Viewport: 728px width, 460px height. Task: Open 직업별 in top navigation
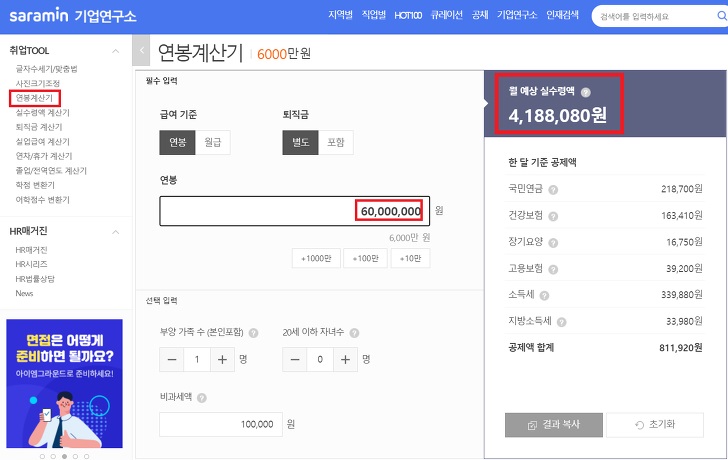pos(374,15)
